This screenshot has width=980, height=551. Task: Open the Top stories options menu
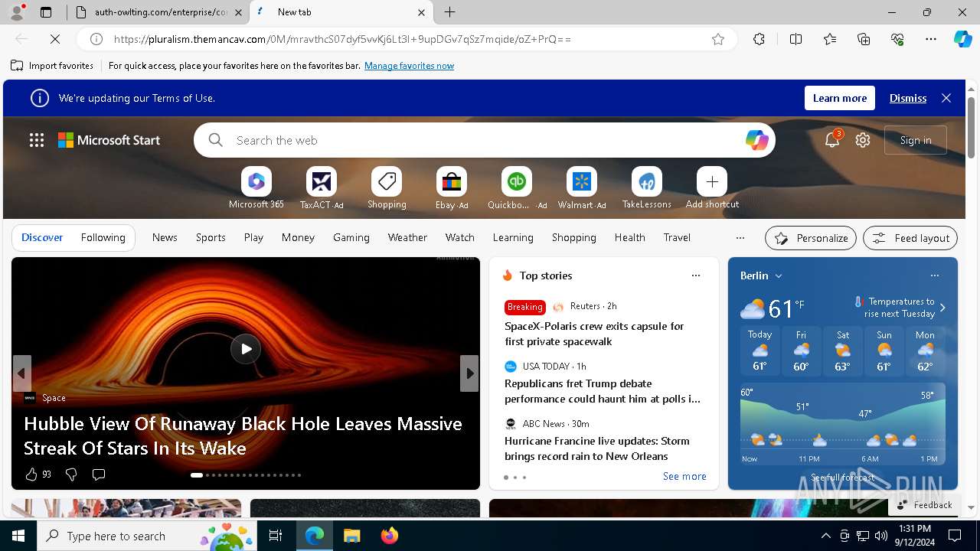click(x=696, y=275)
